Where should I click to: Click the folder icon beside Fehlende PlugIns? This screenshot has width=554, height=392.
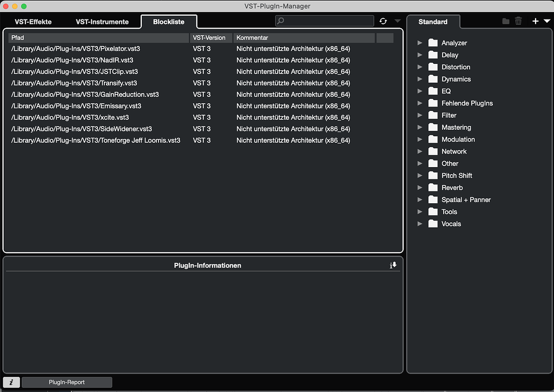(x=433, y=103)
